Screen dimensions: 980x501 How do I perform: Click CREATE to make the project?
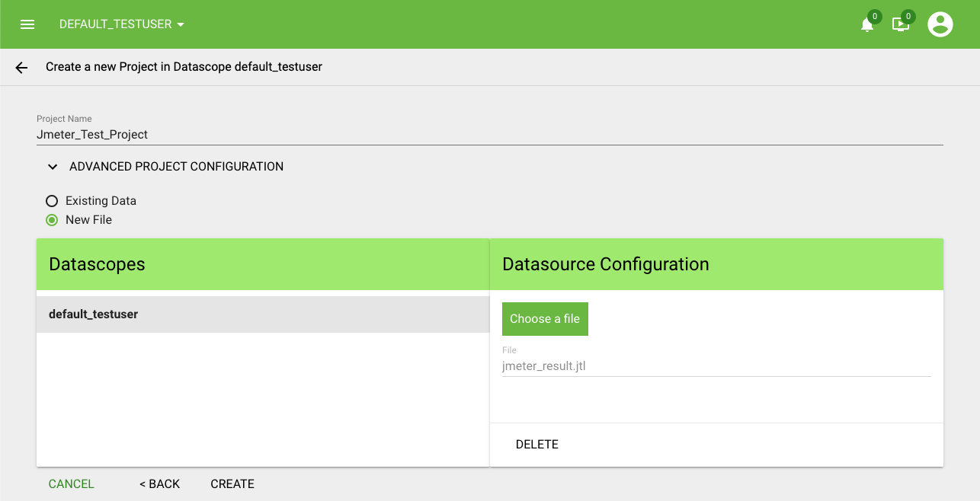tap(232, 484)
